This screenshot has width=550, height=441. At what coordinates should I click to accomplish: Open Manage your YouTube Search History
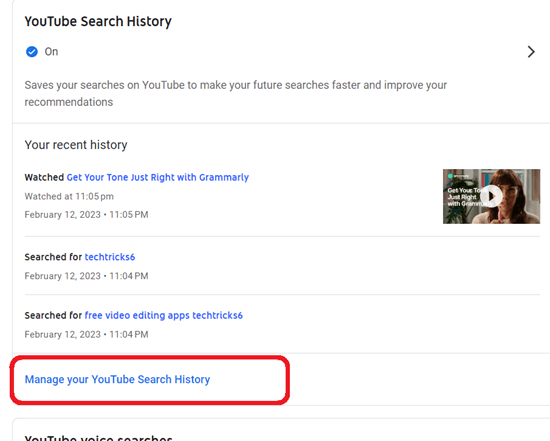click(x=118, y=379)
